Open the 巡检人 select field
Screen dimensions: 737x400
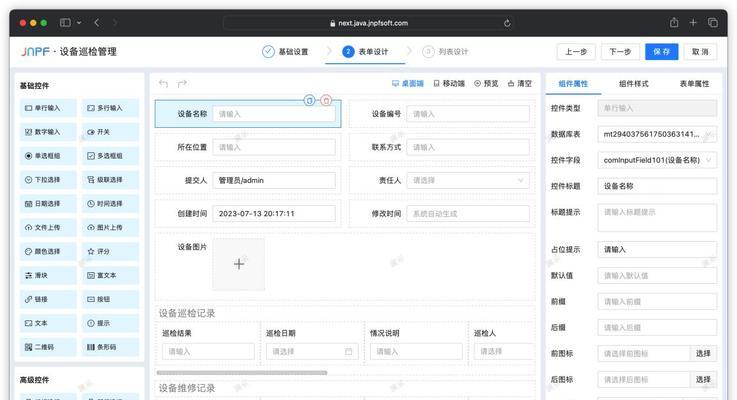pos(504,352)
